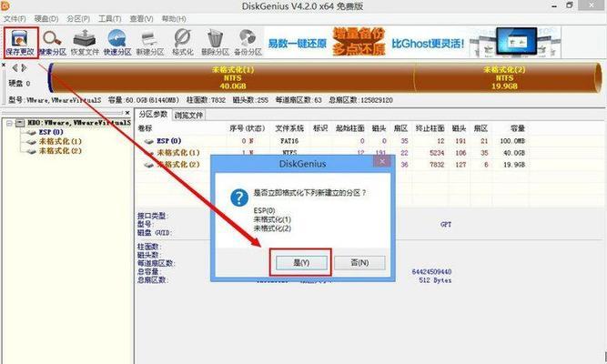607x364 pixels.
Task: Close the disk tree pane with its X
Action: pyautogui.click(x=127, y=113)
